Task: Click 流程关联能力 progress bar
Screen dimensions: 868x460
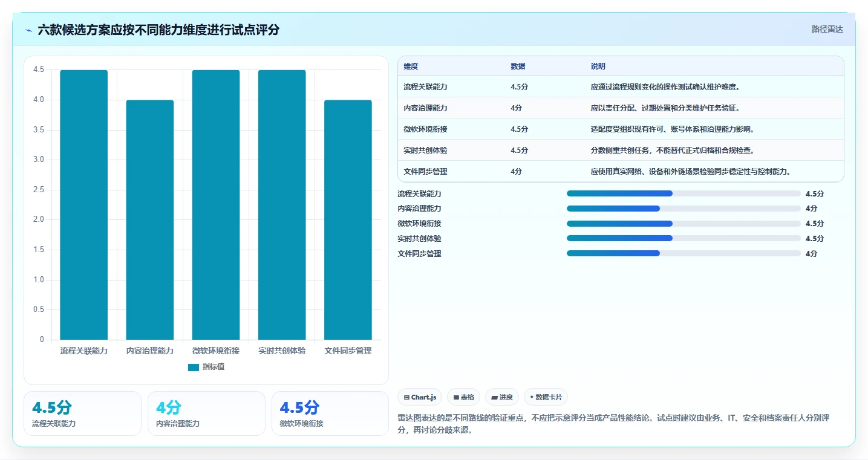Action: pyautogui.click(x=684, y=193)
